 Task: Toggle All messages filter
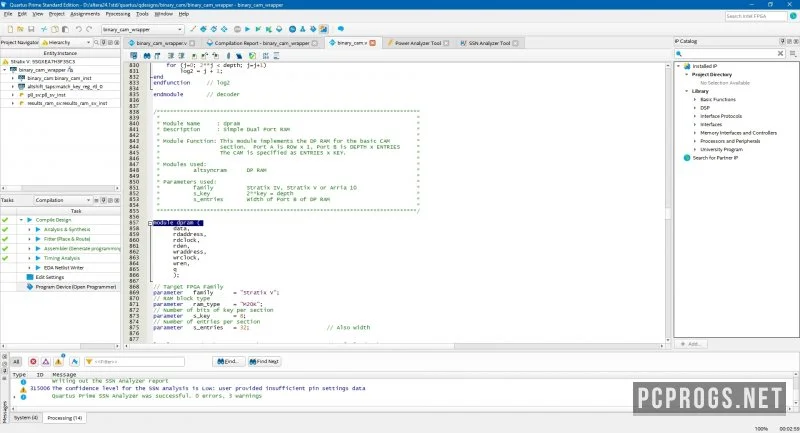pos(16,362)
